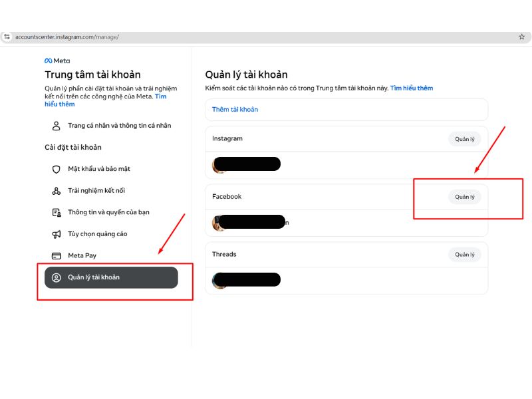Click the shield icon for Mật khẩu và bảo mật
The image size is (532, 399).
click(x=57, y=169)
